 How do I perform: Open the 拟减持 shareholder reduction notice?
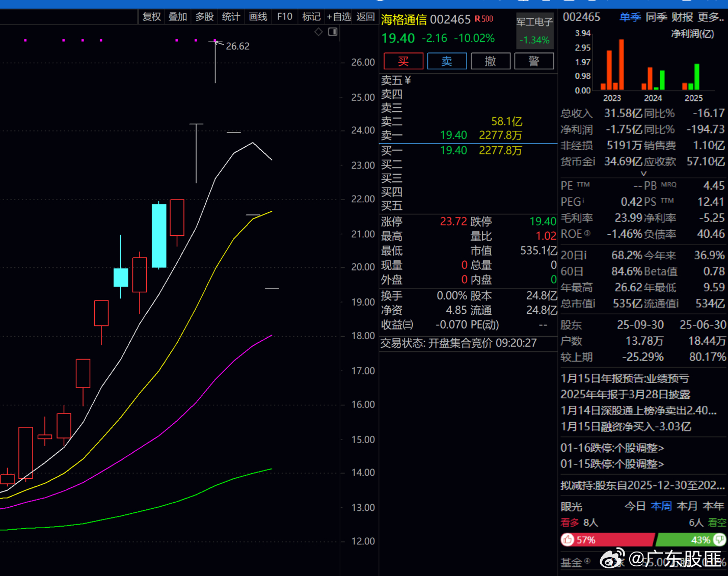click(x=643, y=485)
